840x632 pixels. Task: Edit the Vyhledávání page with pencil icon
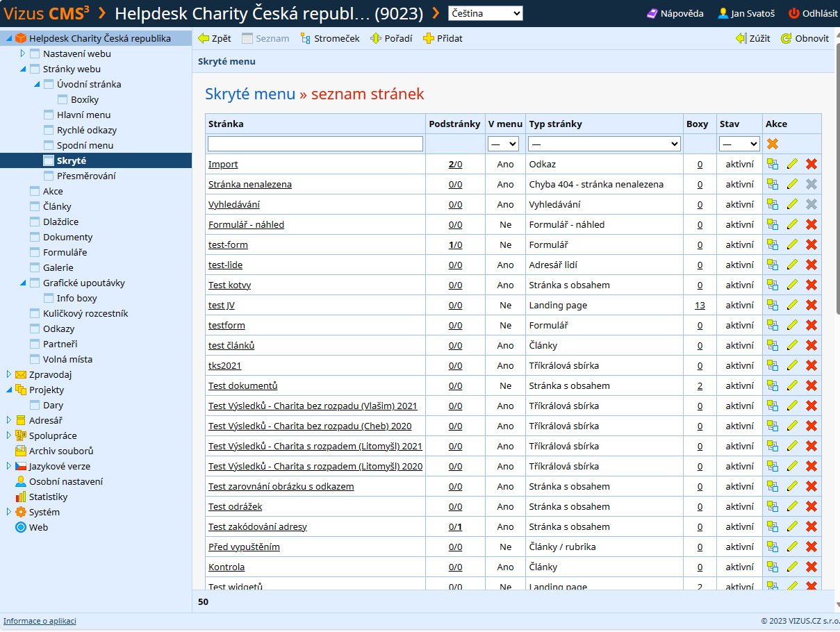(x=792, y=205)
